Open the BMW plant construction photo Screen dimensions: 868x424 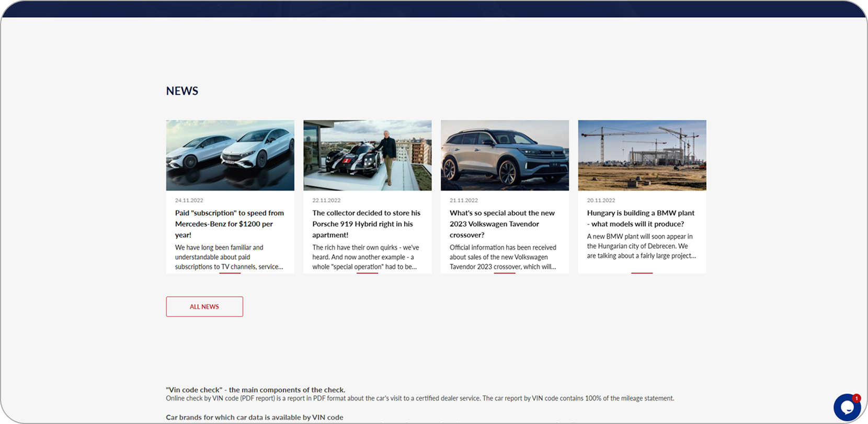tap(642, 155)
